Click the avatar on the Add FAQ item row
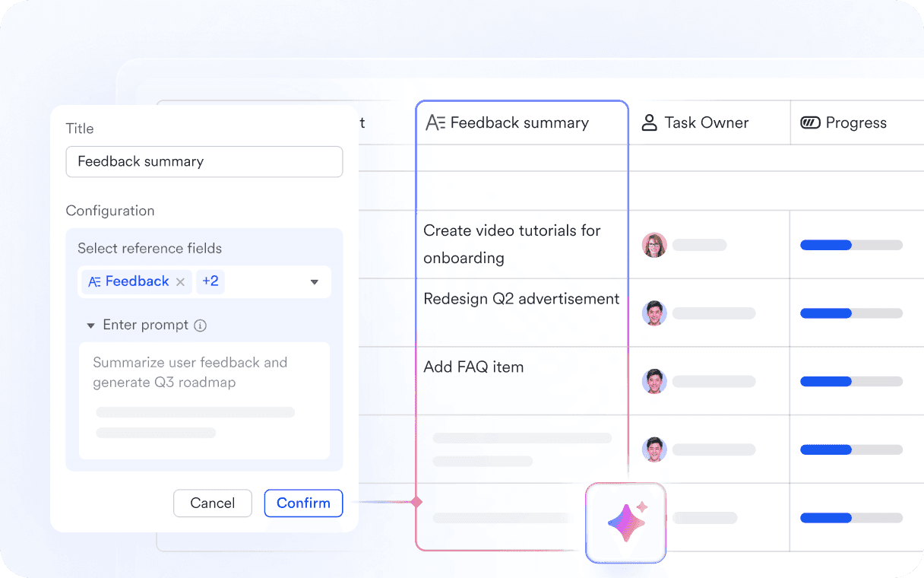Viewport: 924px width, 578px height. tap(654, 381)
